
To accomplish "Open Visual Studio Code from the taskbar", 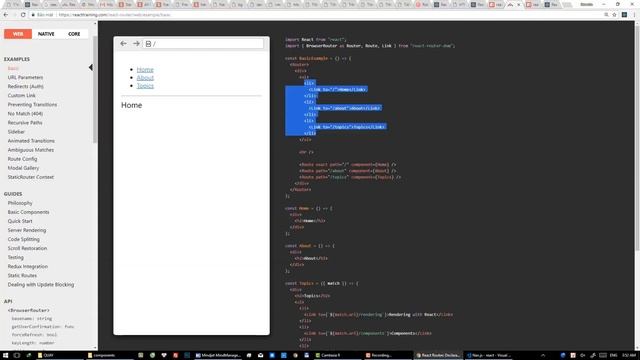I will tap(489, 356).
